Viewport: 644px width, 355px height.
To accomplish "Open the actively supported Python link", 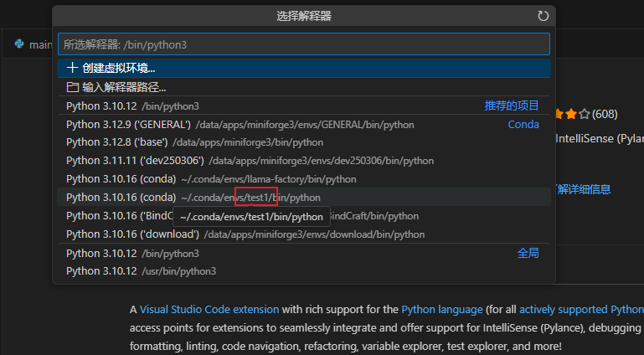I will [581, 310].
